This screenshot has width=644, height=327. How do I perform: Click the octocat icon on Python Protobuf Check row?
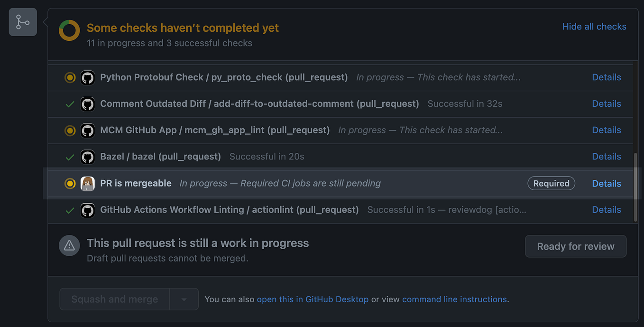click(88, 77)
